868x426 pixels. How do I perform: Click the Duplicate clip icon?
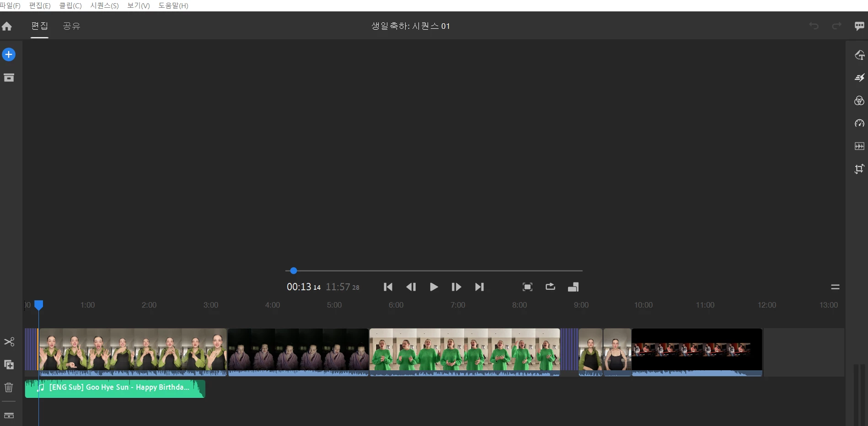pos(9,365)
